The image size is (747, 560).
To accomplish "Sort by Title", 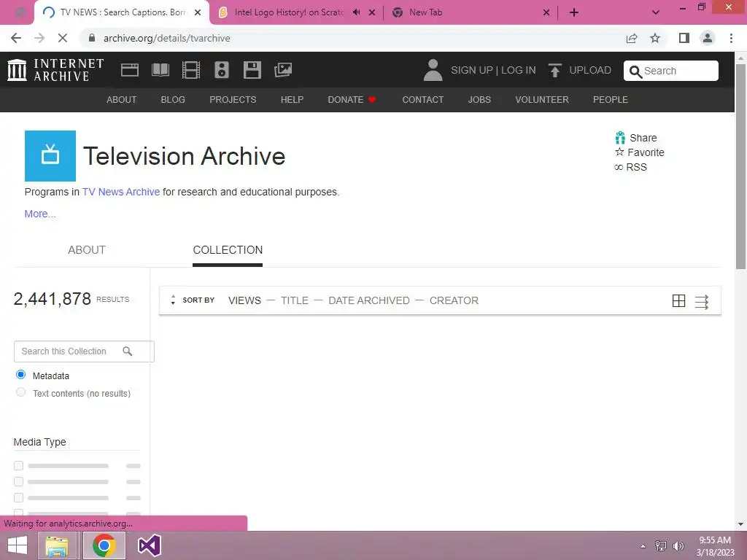I will click(295, 300).
